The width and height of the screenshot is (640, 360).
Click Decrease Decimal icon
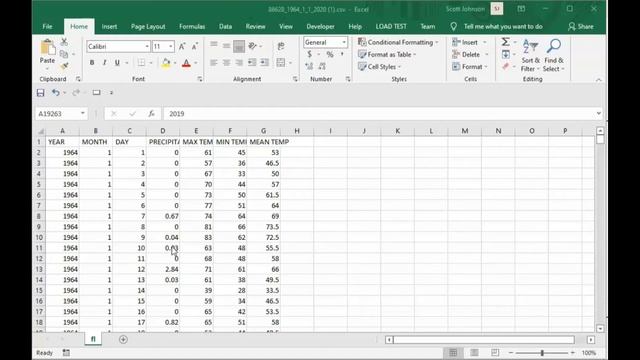click(x=322, y=66)
